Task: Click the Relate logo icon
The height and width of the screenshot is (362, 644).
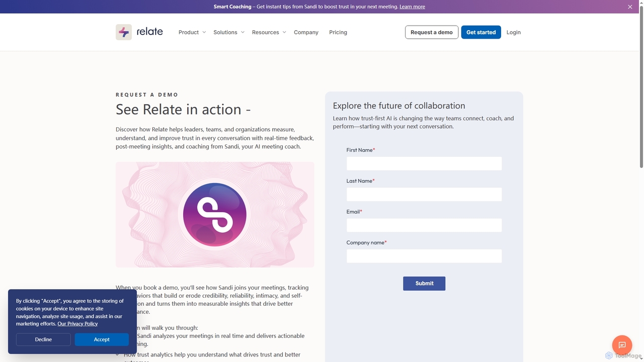Action: (124, 32)
